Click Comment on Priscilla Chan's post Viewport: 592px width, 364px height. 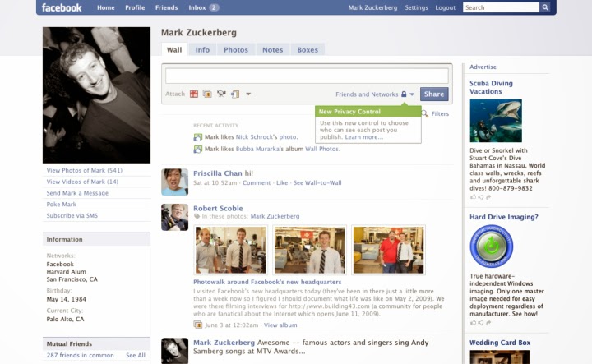[257, 182]
